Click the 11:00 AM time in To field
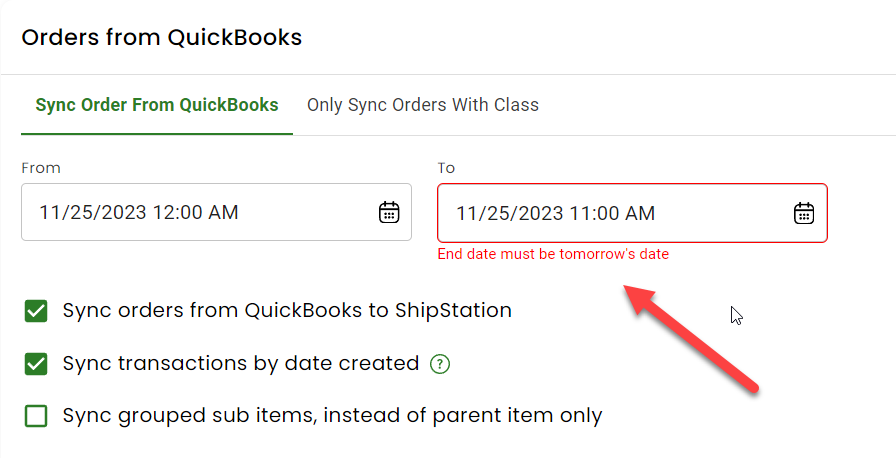896x458 pixels. coord(612,214)
